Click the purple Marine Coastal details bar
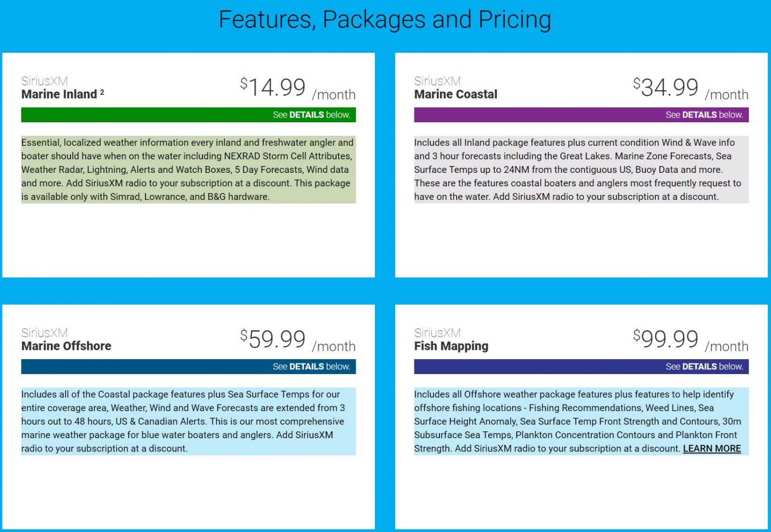The height and width of the screenshot is (532, 771). 581,115
